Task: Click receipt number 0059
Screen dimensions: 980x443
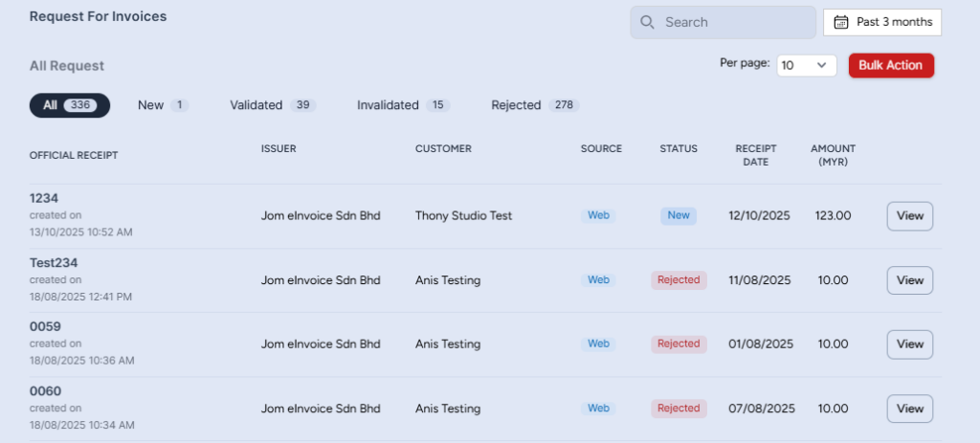Action: click(x=45, y=327)
